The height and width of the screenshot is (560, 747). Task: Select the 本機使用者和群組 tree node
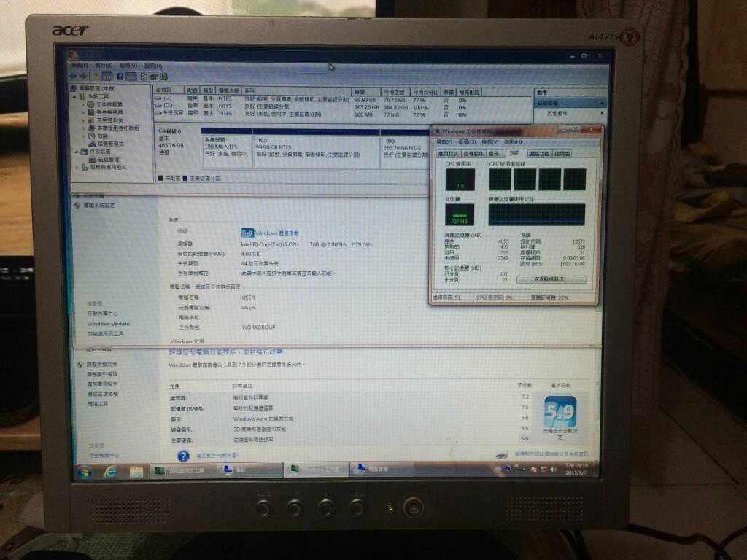(113, 128)
